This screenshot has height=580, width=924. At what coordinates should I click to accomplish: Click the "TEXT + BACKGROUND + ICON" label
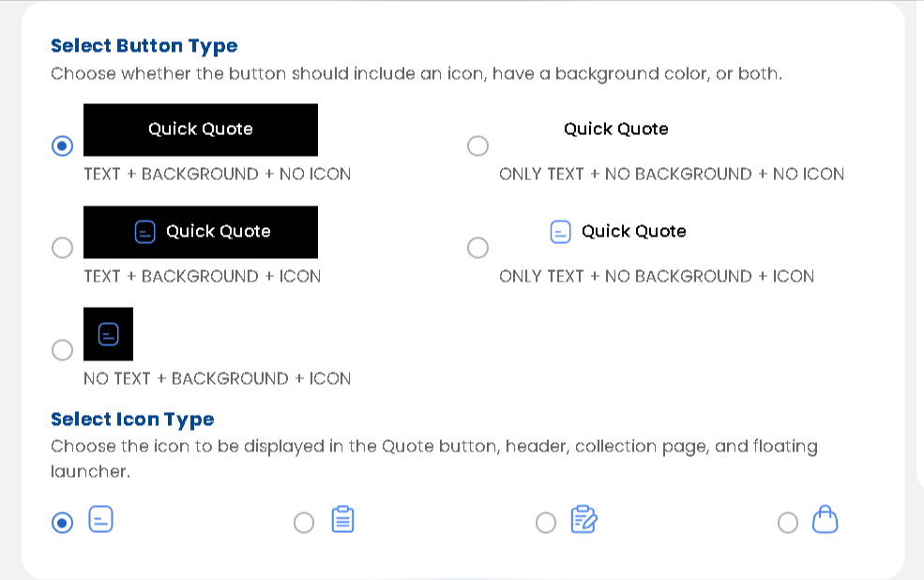coord(203,277)
